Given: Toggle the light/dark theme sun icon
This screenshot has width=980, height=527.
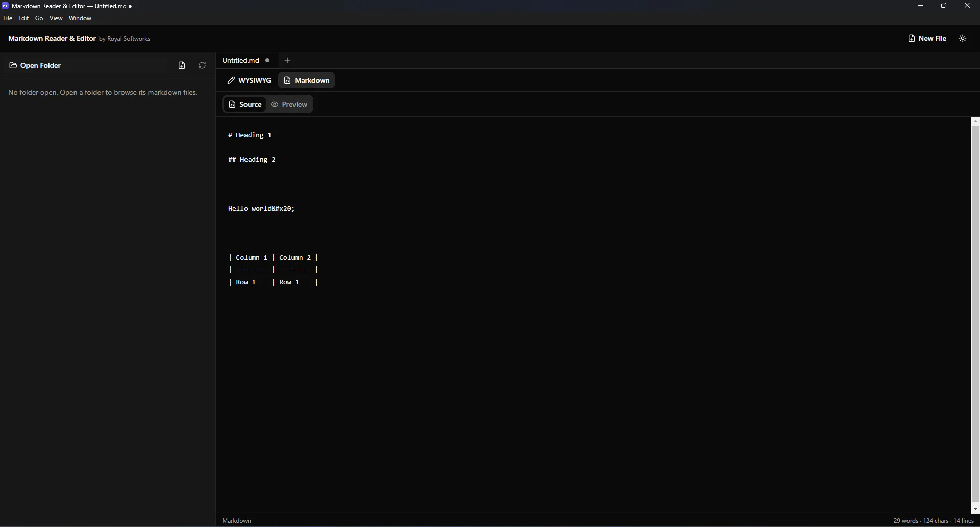Looking at the screenshot, I should [963, 38].
